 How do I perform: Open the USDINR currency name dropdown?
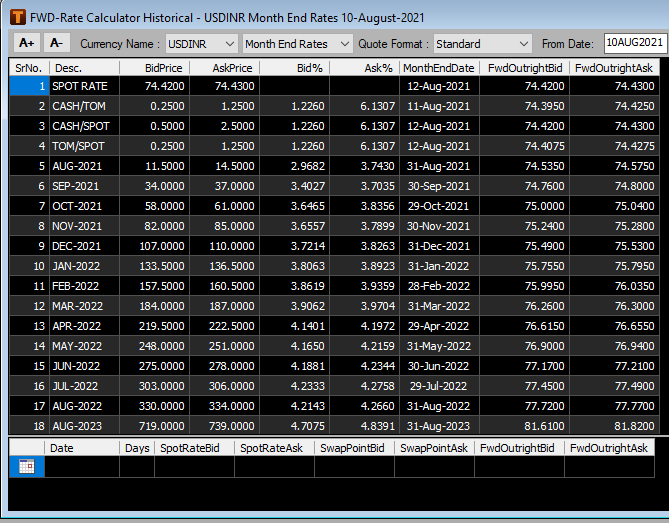click(201, 44)
